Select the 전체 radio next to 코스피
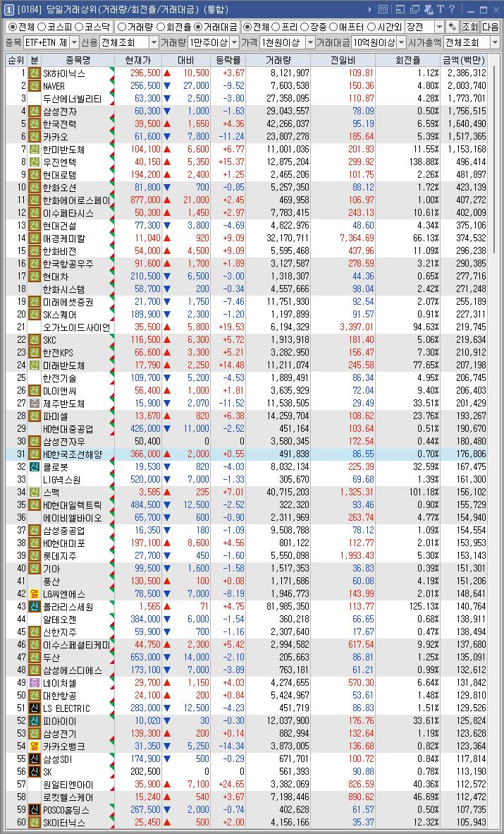The width and height of the screenshot is (504, 834). pyautogui.click(x=20, y=27)
